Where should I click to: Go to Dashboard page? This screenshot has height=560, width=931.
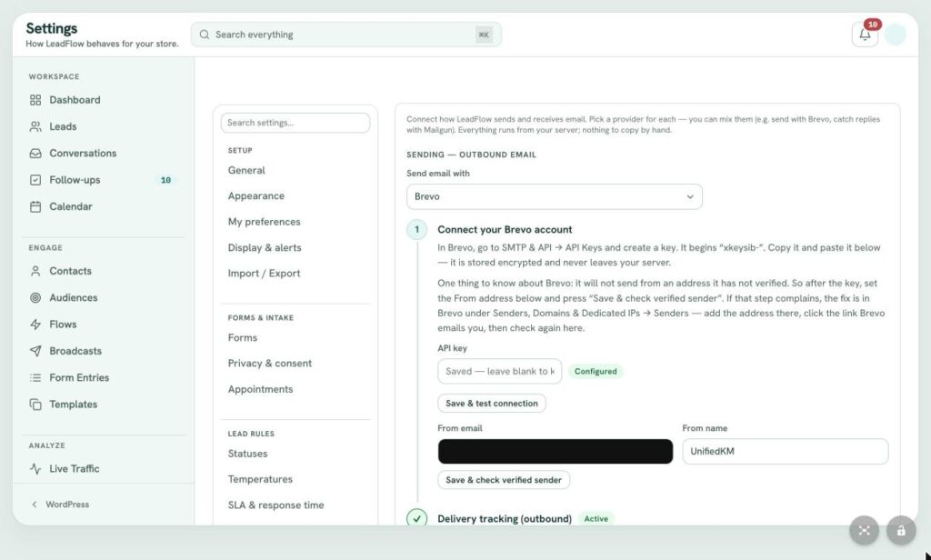coord(75,100)
